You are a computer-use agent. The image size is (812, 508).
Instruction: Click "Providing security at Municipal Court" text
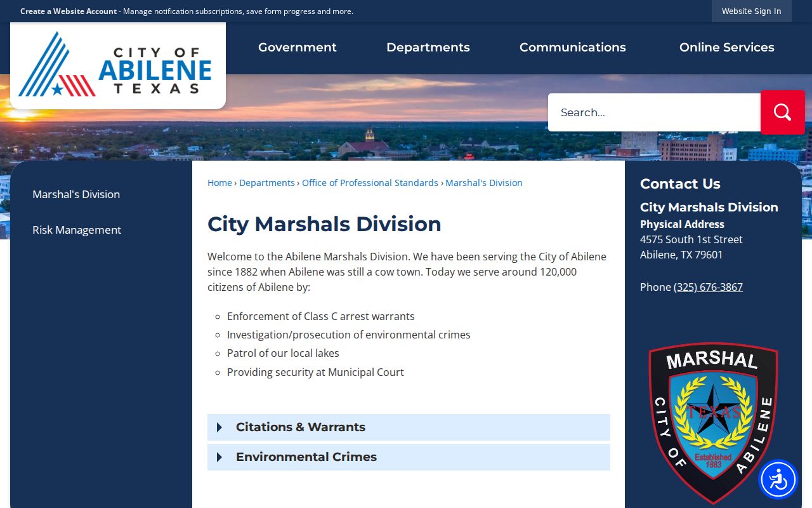[x=315, y=372]
